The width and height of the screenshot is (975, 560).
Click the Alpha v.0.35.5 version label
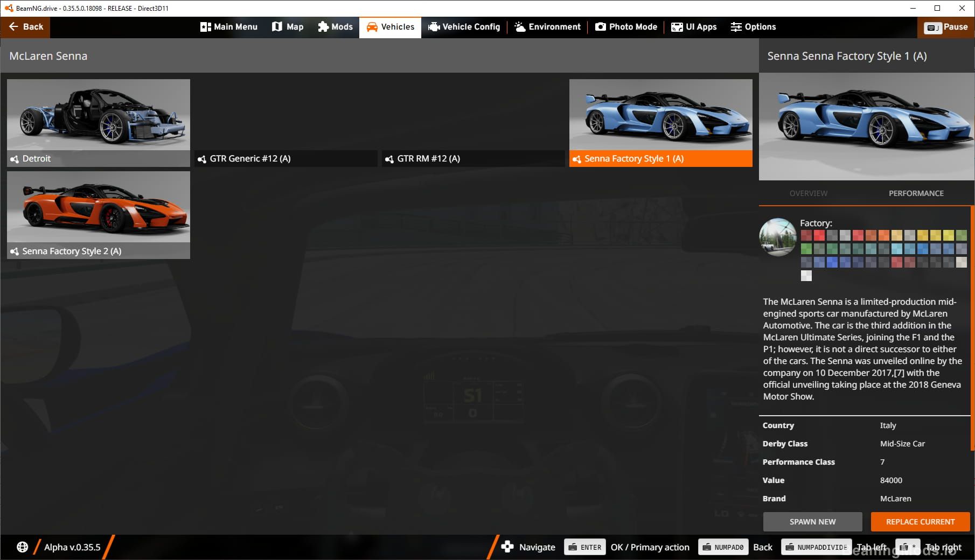click(x=72, y=547)
